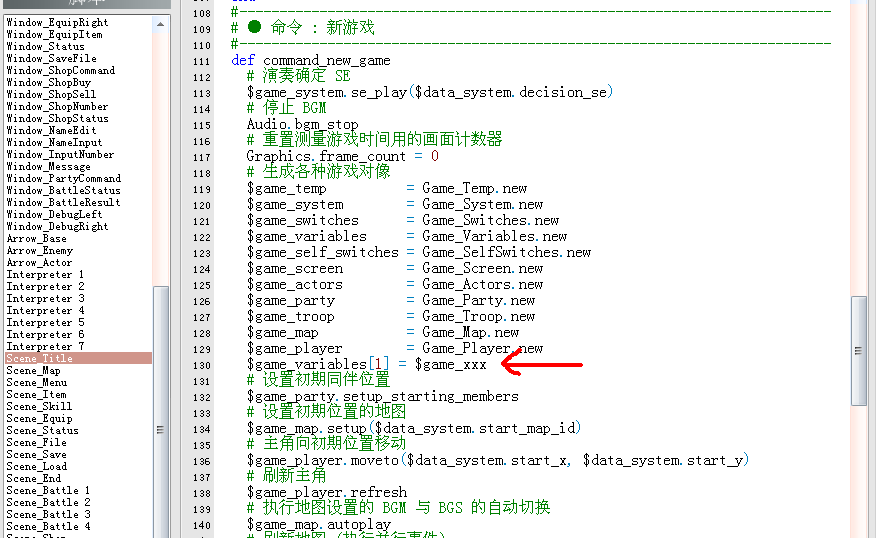
Task: Select Interpreter 1 script
Action: coord(45,275)
